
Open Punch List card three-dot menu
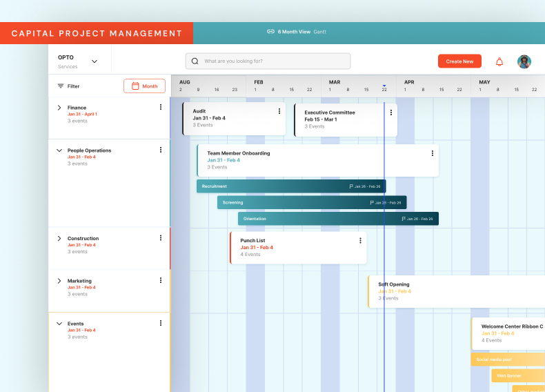tap(360, 240)
